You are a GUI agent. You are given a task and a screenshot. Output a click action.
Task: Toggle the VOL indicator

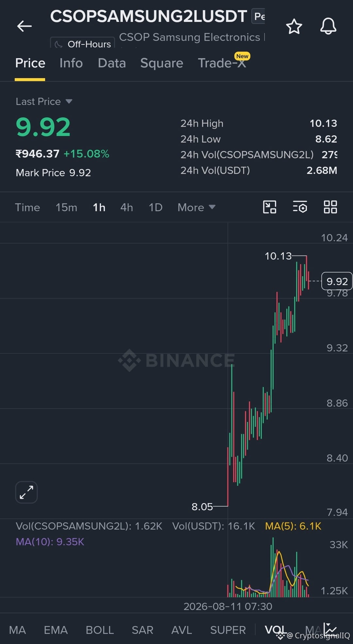[275, 630]
